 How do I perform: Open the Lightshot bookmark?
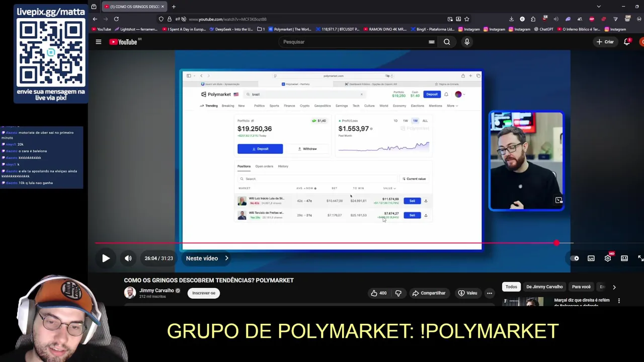136,29
